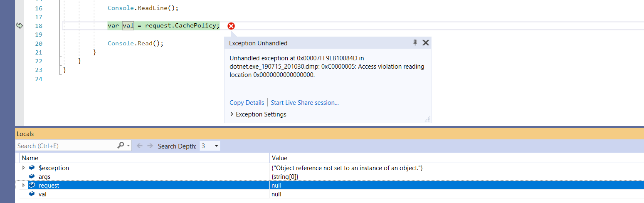
Task: Click Console.Read() on line 20
Action: pyautogui.click(x=136, y=43)
